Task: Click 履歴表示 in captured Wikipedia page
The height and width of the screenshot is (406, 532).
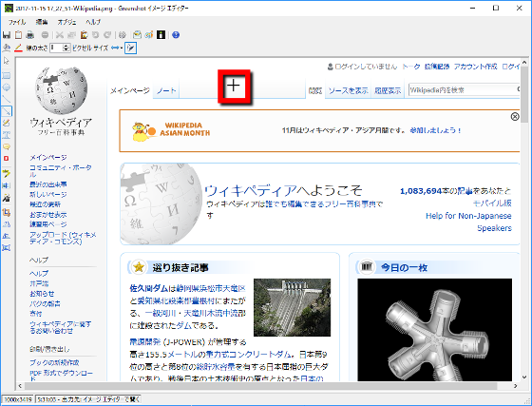Action: (388, 90)
